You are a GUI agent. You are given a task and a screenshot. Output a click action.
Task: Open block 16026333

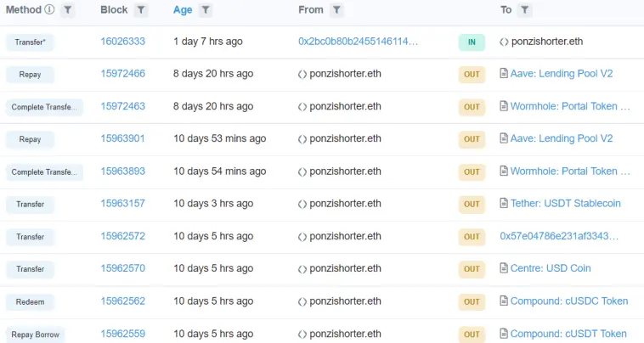(123, 42)
